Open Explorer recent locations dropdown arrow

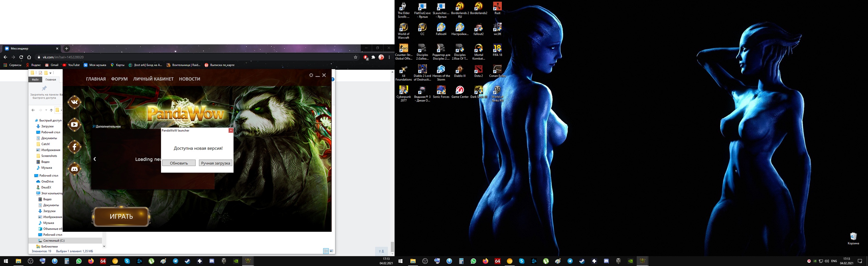[46, 110]
